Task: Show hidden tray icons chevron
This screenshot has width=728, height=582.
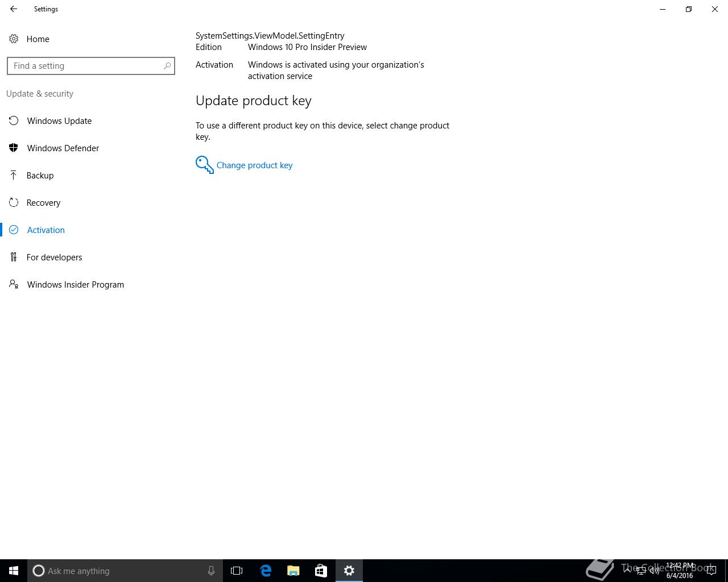Action: pos(627,571)
